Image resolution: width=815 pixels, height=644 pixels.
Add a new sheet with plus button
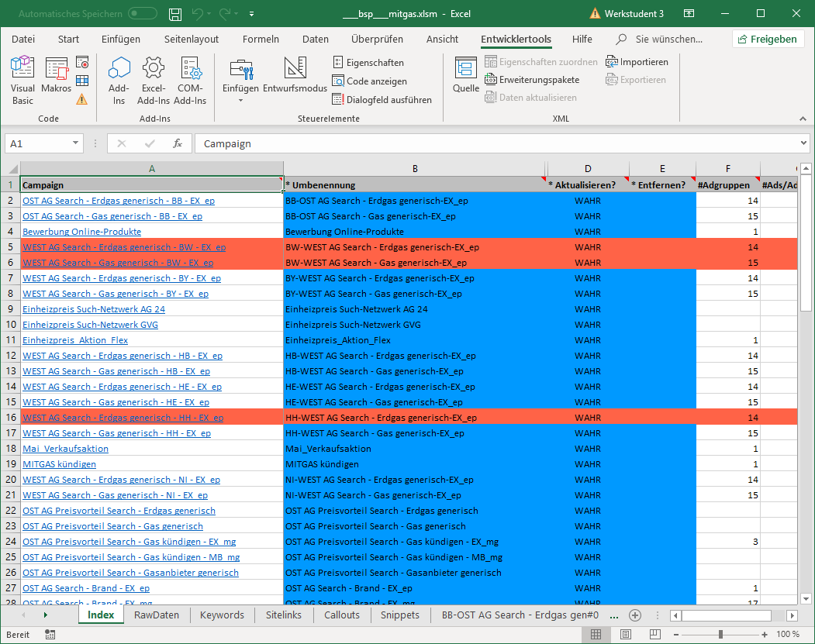(x=635, y=615)
